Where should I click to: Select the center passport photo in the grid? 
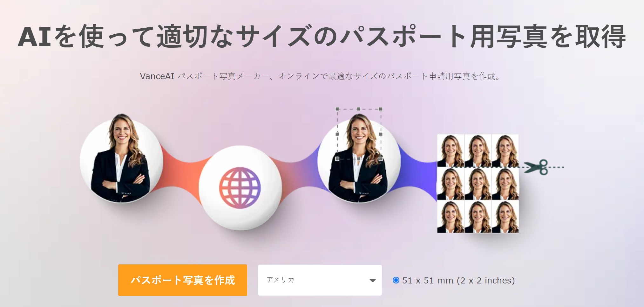tap(478, 184)
